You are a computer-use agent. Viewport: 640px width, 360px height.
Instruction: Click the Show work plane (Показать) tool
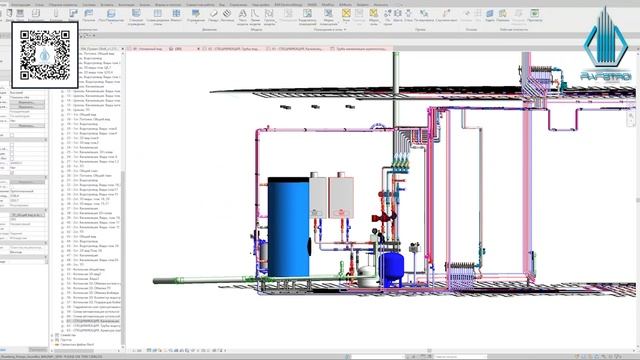pos(502,16)
